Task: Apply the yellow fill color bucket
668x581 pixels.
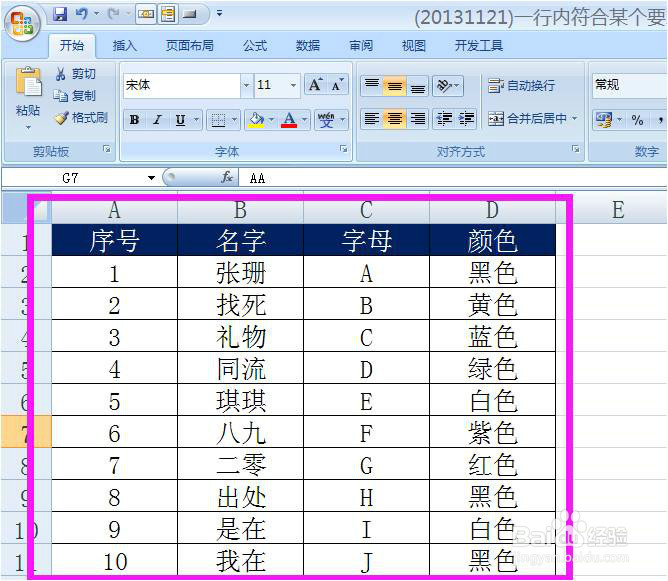Action: click(x=256, y=120)
